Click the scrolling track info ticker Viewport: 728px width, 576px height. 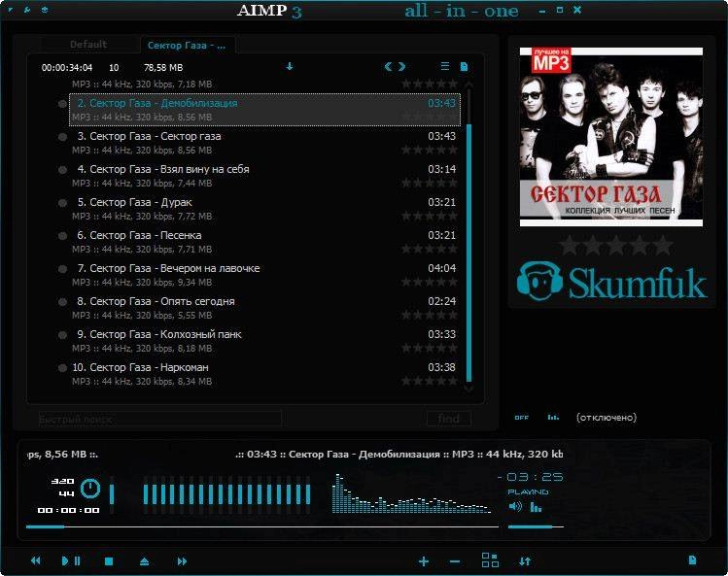(295, 454)
